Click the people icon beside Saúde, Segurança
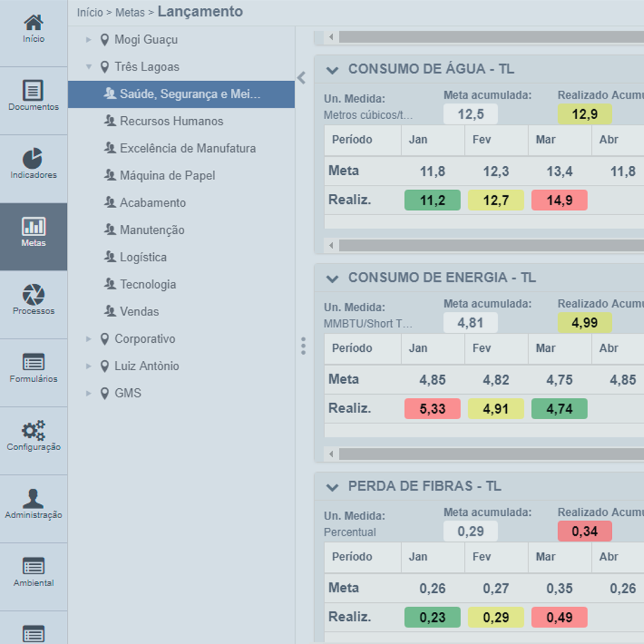Viewport: 644px width, 644px height. (110, 94)
